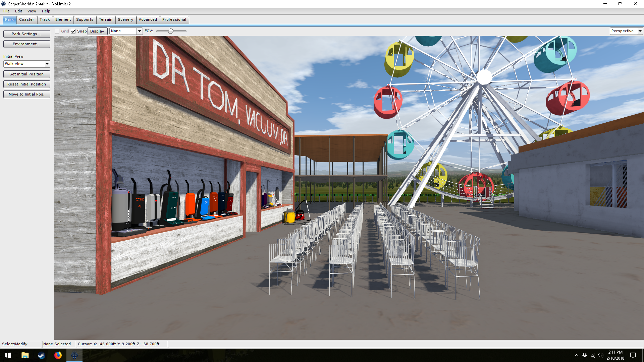The image size is (644, 362).
Task: Enable the Grid checkbox
Action: (x=57, y=31)
